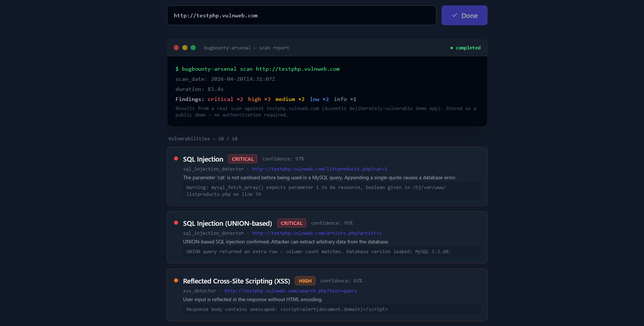Click the Done button
This screenshot has height=326, width=644.
[x=464, y=16]
